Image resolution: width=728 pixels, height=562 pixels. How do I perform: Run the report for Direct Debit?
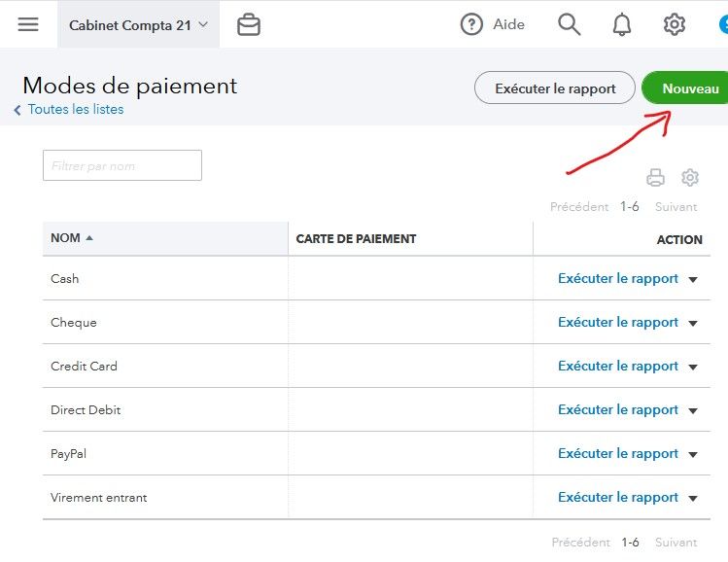pos(617,410)
